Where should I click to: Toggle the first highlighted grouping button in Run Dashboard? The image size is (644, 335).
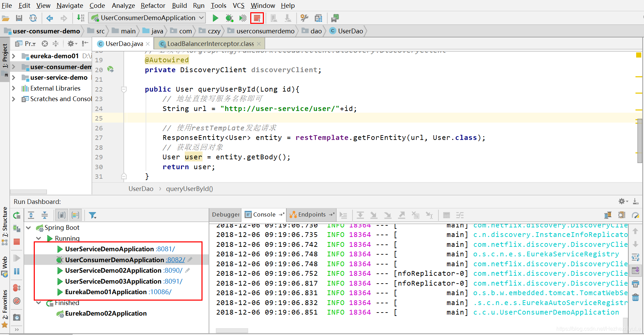click(x=62, y=215)
